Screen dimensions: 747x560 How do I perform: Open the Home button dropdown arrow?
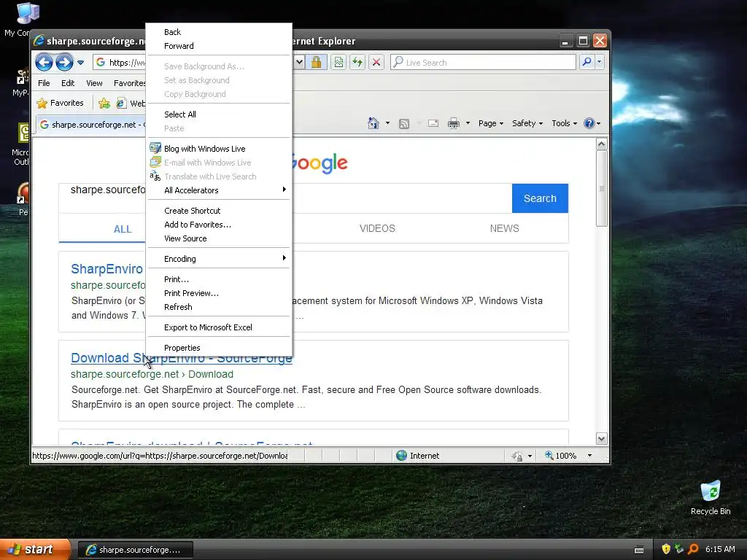387,123
